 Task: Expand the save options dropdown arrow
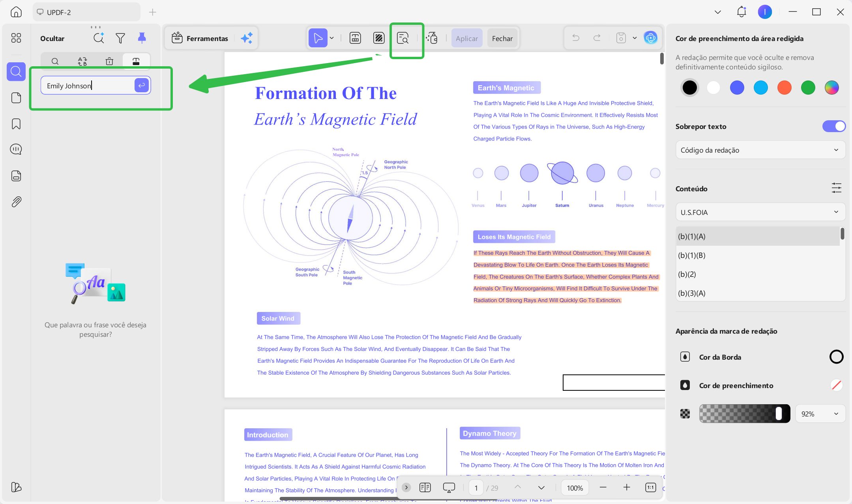pos(635,38)
